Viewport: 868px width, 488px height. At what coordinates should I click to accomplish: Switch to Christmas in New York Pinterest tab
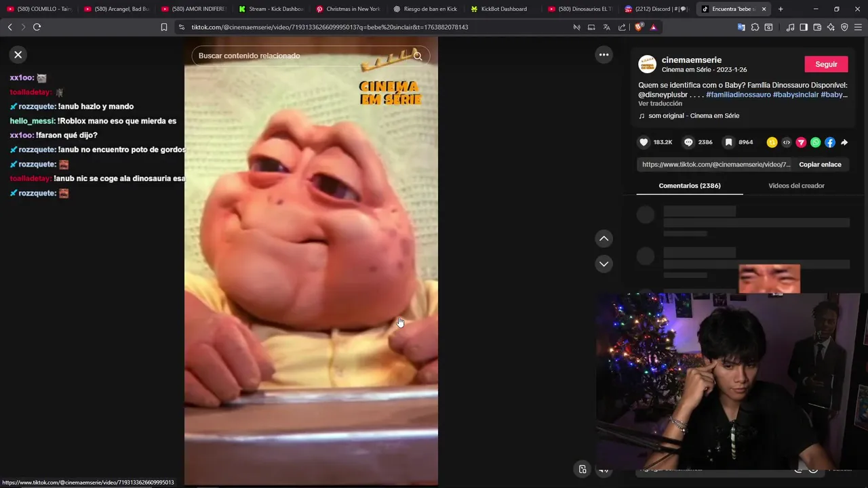[348, 9]
